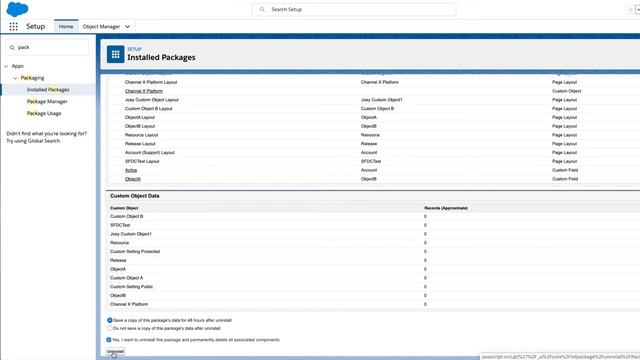640x360 pixels.
Task: Click the SETUP breadcrumb link
Action: tap(134, 49)
